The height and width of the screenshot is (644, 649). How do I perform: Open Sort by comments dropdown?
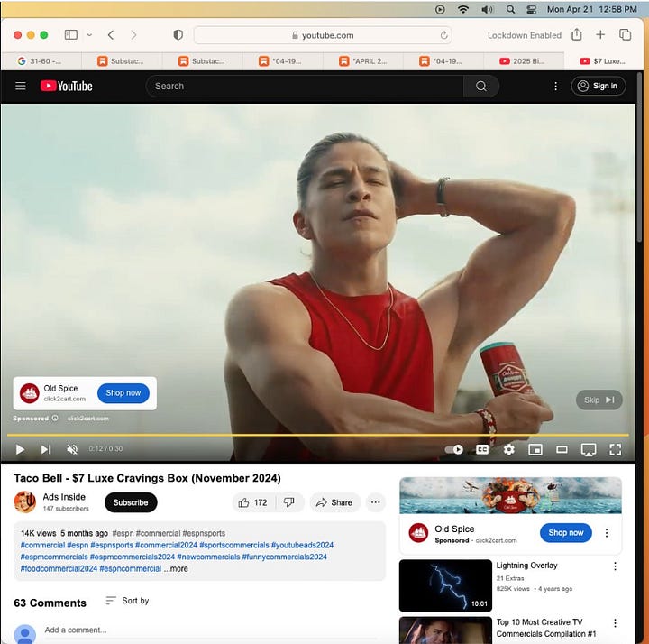click(127, 601)
